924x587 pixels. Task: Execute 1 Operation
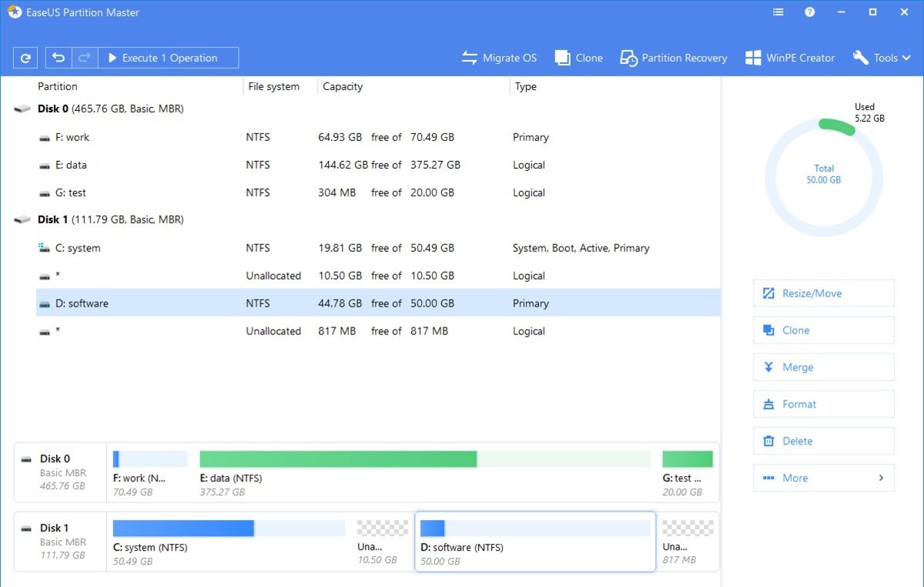(x=169, y=58)
